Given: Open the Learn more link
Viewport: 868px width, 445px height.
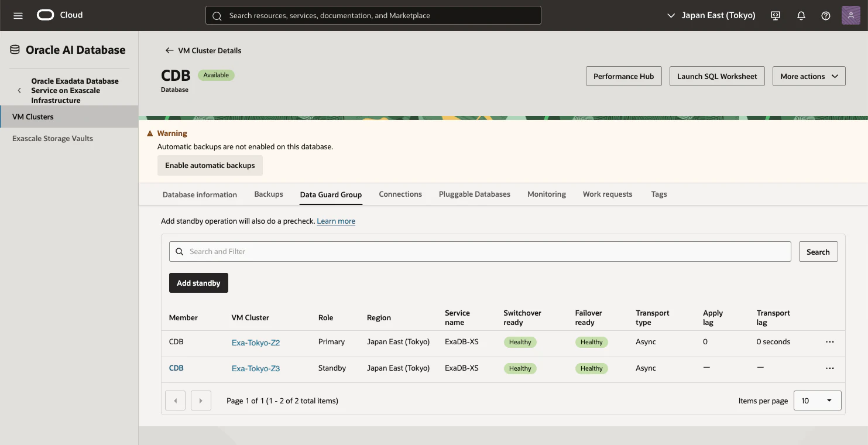Looking at the screenshot, I should click(336, 221).
